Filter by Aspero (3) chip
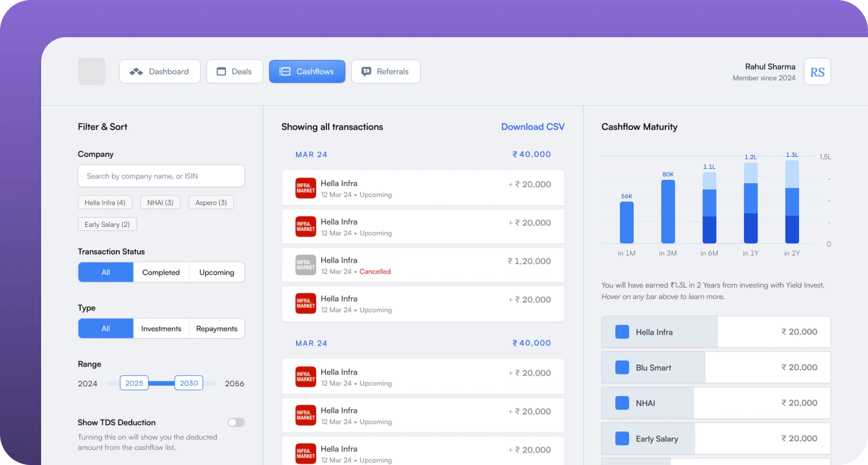 click(211, 202)
